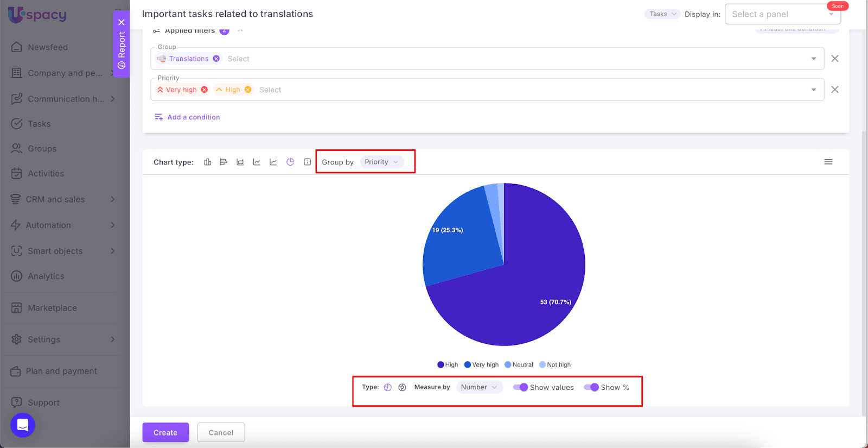Screen dimensions: 868x448
Task: Open the Group by Priority dropdown
Action: click(x=381, y=162)
